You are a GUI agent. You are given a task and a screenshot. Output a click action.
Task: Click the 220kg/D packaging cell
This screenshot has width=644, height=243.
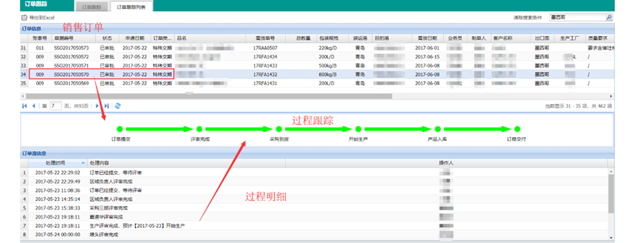tap(328, 48)
